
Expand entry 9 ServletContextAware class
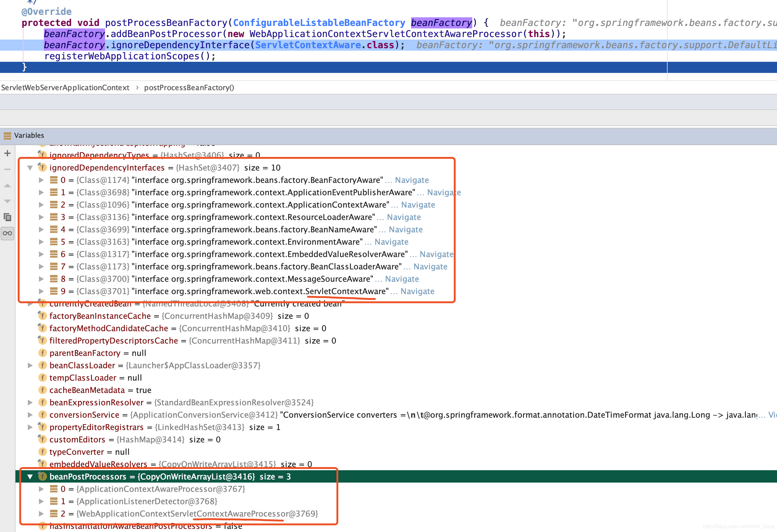point(41,291)
